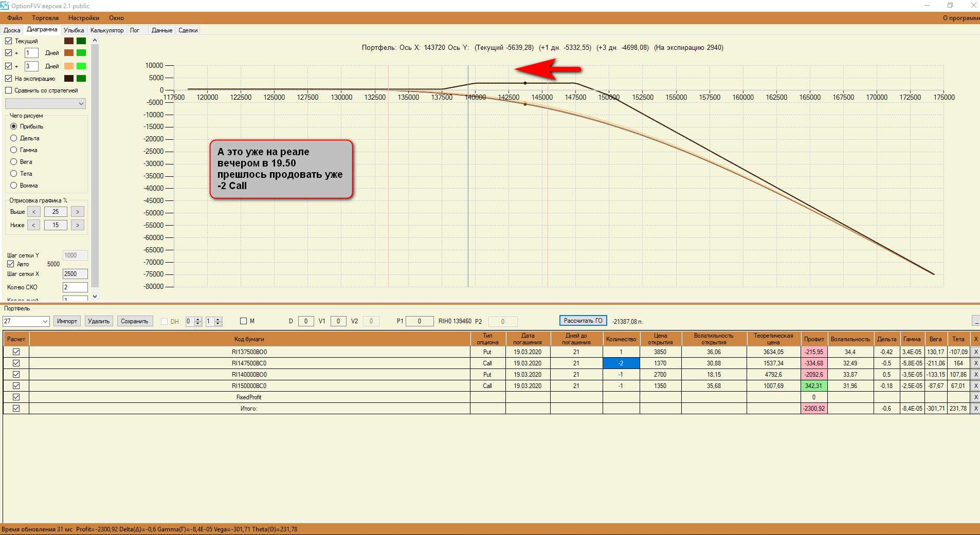
Task: Delete the RI137500BO0 row with its X
Action: [x=975, y=352]
